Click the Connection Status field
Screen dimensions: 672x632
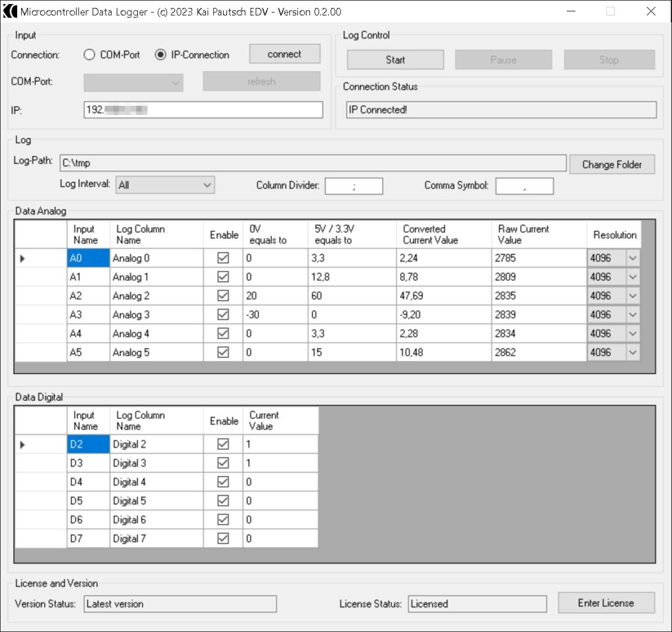pos(501,110)
